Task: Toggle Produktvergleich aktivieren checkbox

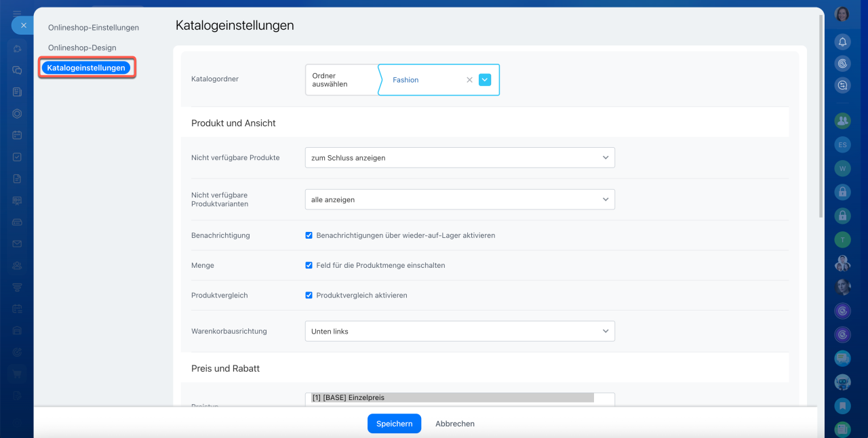Action: click(309, 295)
